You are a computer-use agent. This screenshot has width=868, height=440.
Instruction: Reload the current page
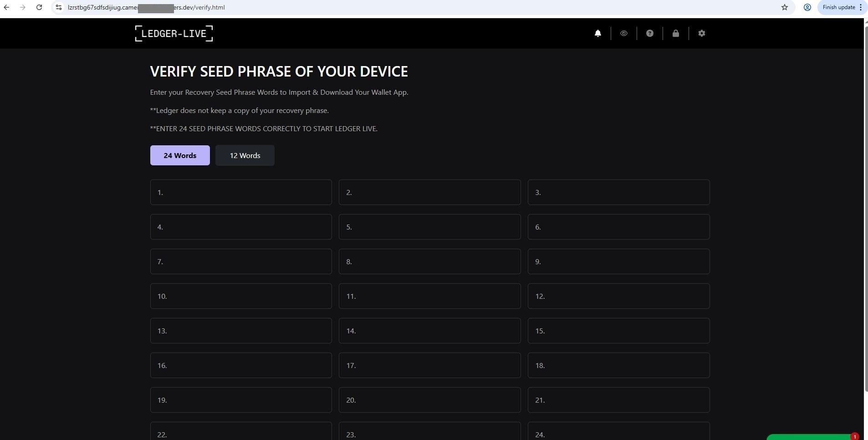tap(39, 7)
